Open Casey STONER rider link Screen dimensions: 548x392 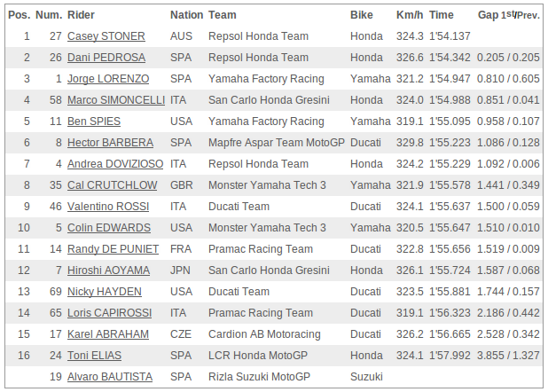[x=106, y=36]
